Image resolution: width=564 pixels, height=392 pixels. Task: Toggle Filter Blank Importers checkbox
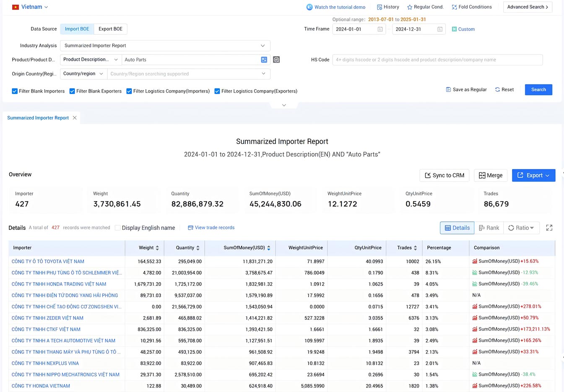click(x=15, y=91)
